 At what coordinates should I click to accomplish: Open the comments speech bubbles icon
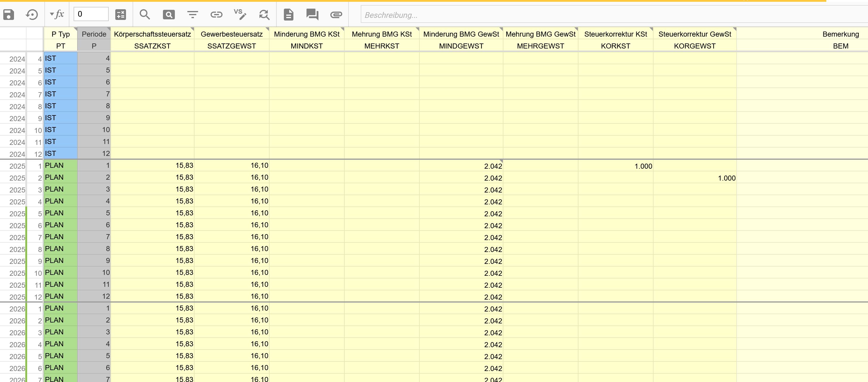click(312, 15)
